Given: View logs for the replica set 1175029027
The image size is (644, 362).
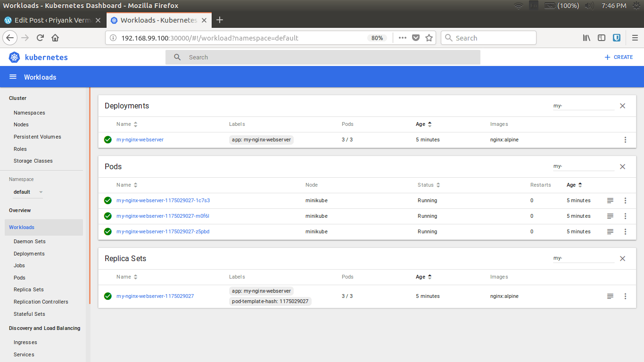Looking at the screenshot, I should 610,296.
